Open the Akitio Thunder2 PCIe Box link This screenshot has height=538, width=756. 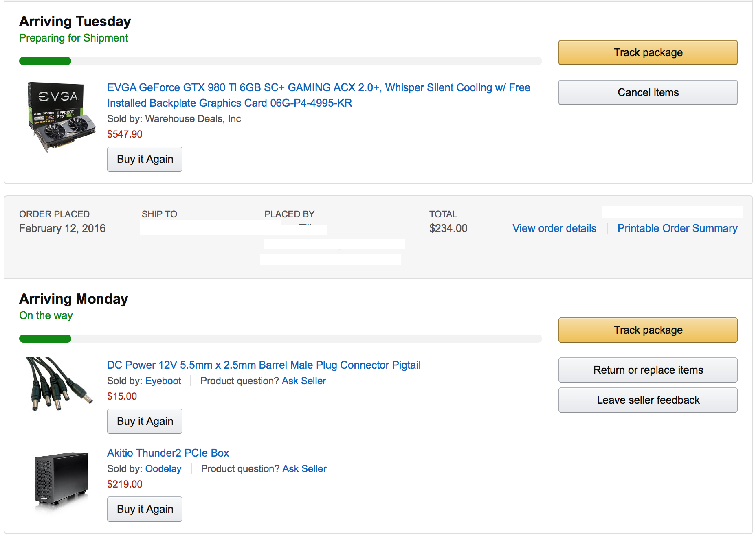tap(168, 453)
